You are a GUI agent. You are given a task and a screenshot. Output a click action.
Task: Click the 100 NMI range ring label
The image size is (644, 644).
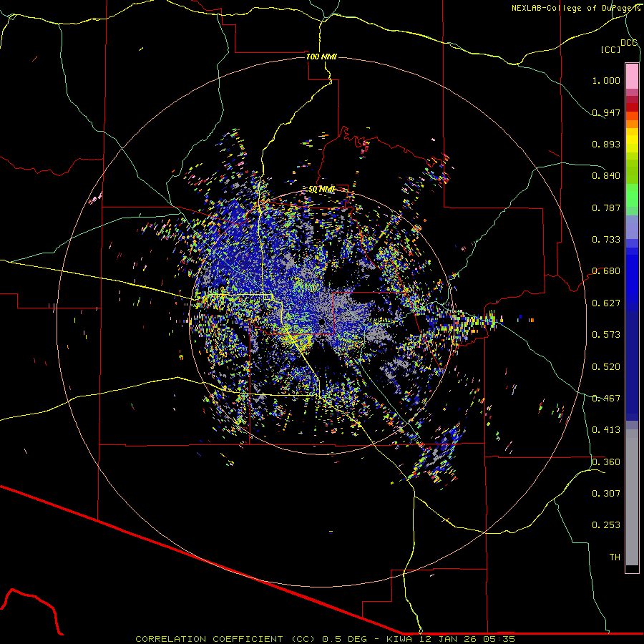tap(321, 57)
